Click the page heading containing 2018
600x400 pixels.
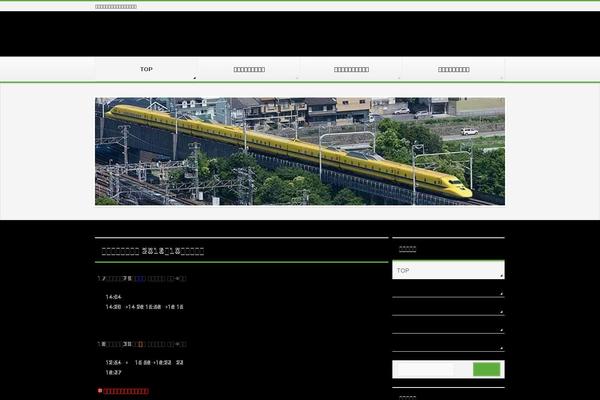point(153,251)
